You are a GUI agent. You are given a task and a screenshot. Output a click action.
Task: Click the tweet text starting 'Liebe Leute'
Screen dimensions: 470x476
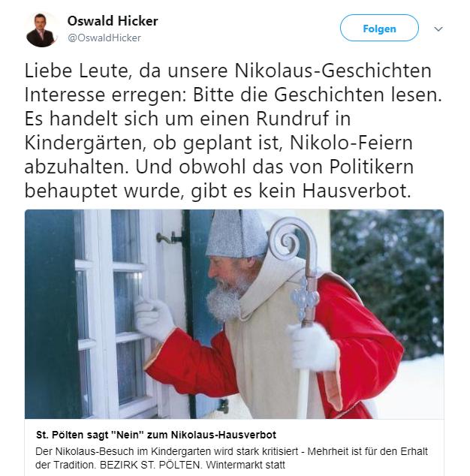tap(233, 131)
